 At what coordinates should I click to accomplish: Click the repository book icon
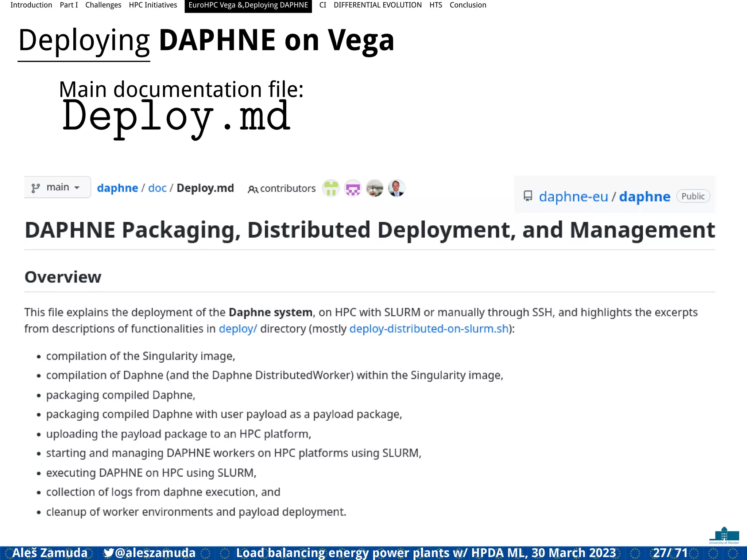528,196
